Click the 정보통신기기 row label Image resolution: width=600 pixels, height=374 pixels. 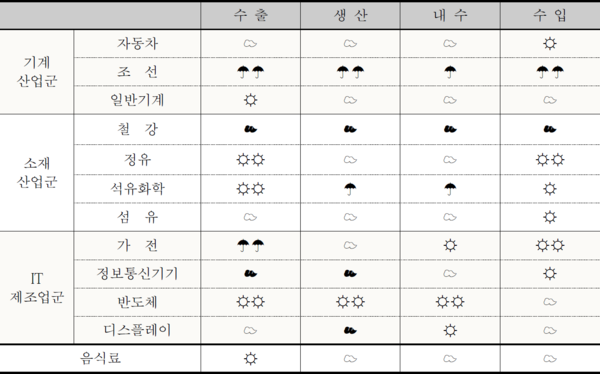pos(137,274)
